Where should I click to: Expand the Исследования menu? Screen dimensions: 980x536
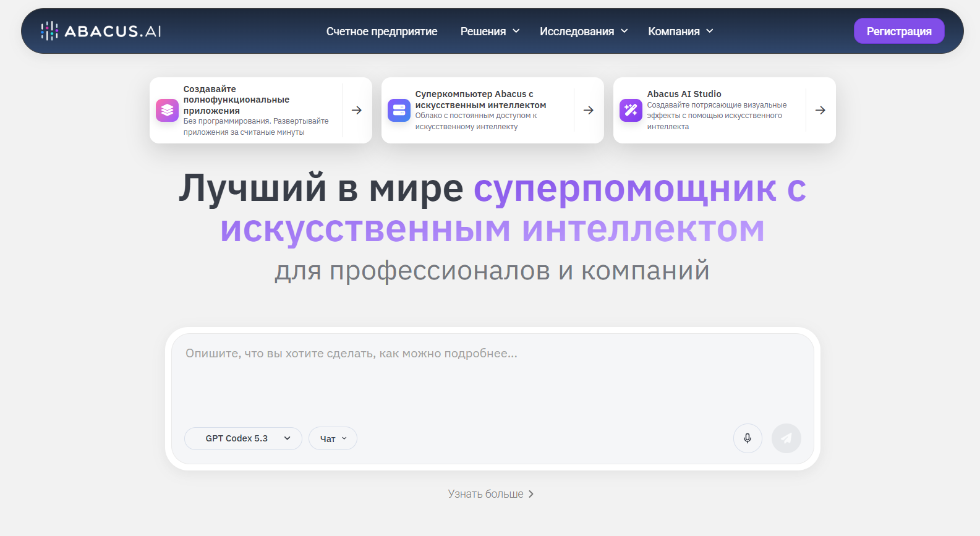coord(584,32)
